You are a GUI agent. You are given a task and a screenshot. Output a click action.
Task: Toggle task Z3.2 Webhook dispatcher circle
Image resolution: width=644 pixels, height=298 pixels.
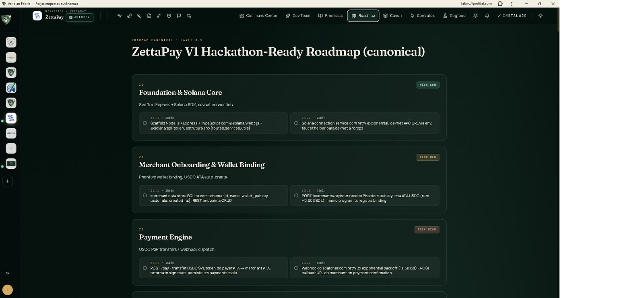coord(296,268)
